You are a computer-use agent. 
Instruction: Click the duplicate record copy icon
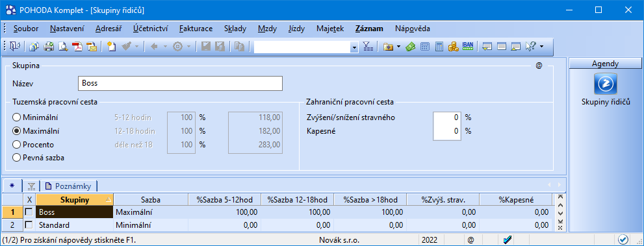pyautogui.click(x=239, y=47)
